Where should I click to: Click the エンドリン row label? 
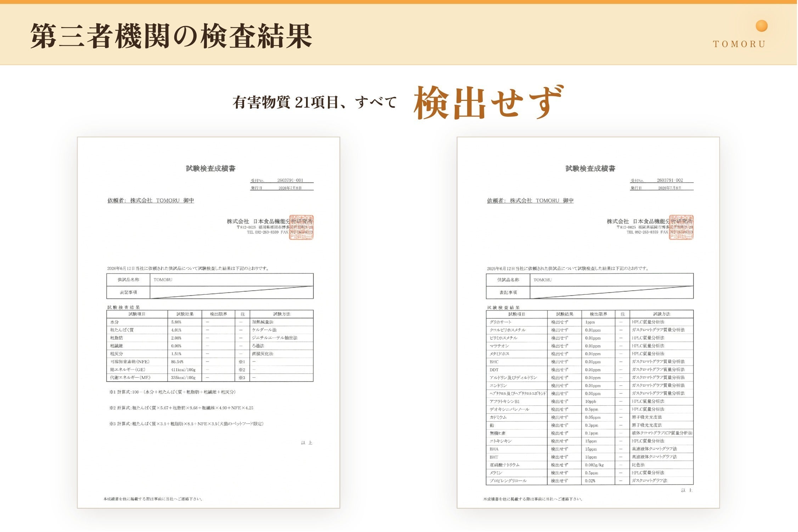pyautogui.click(x=498, y=385)
